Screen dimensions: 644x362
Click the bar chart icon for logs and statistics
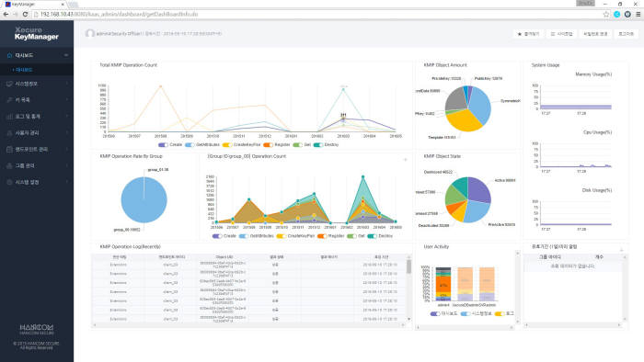[9, 117]
